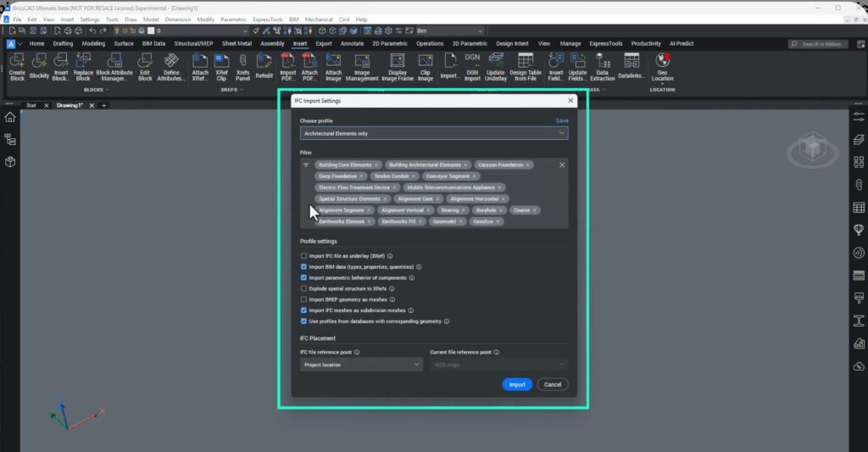Click the info icon beside Import BIM data
The image size is (868, 452).
pyautogui.click(x=419, y=267)
